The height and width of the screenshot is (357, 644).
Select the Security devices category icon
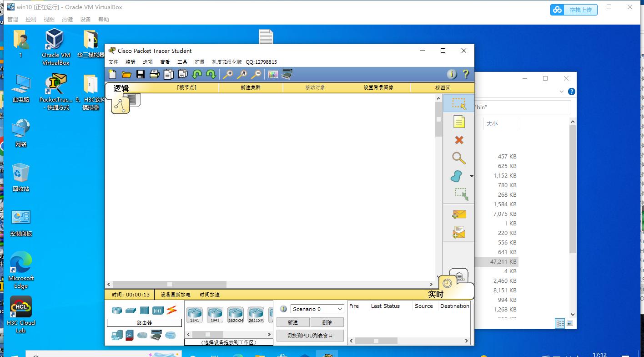[x=130, y=336]
